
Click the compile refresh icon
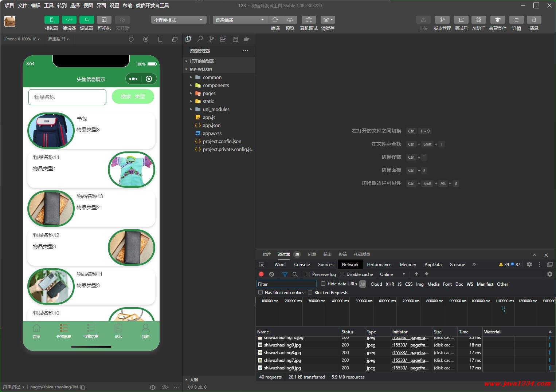275,20
